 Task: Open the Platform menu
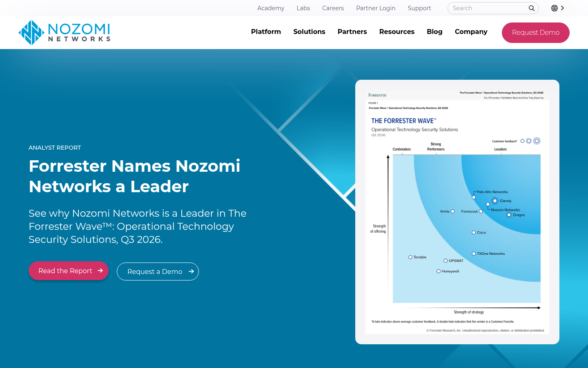coord(266,32)
